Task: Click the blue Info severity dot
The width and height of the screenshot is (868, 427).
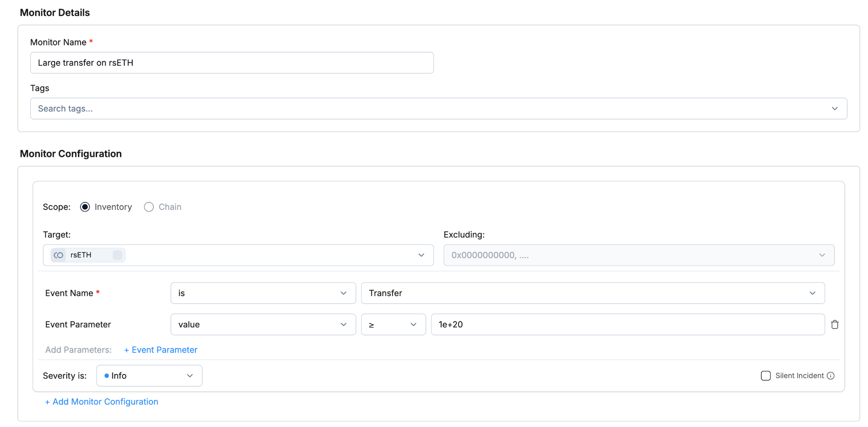Action: coord(107,376)
